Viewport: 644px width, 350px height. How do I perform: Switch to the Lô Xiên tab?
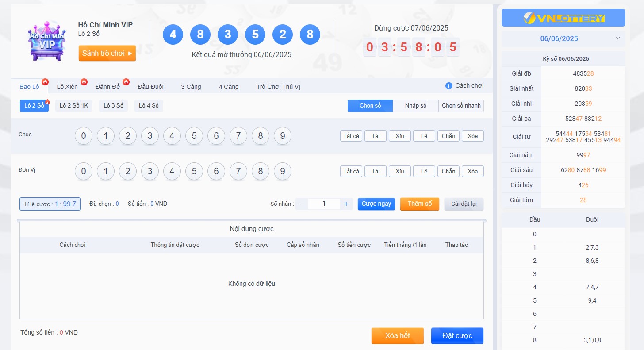pos(67,87)
